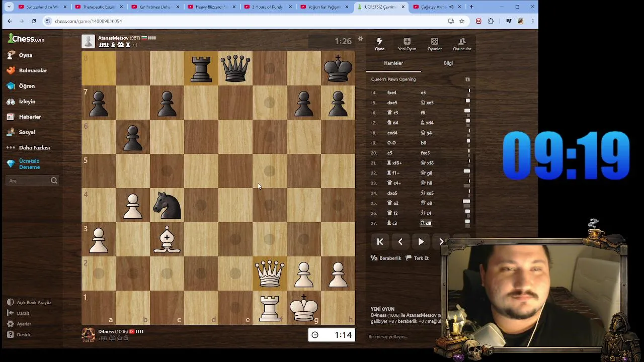Bookmark this page with the star icon
Image resolution: width=644 pixels, height=362 pixels.
point(462,21)
